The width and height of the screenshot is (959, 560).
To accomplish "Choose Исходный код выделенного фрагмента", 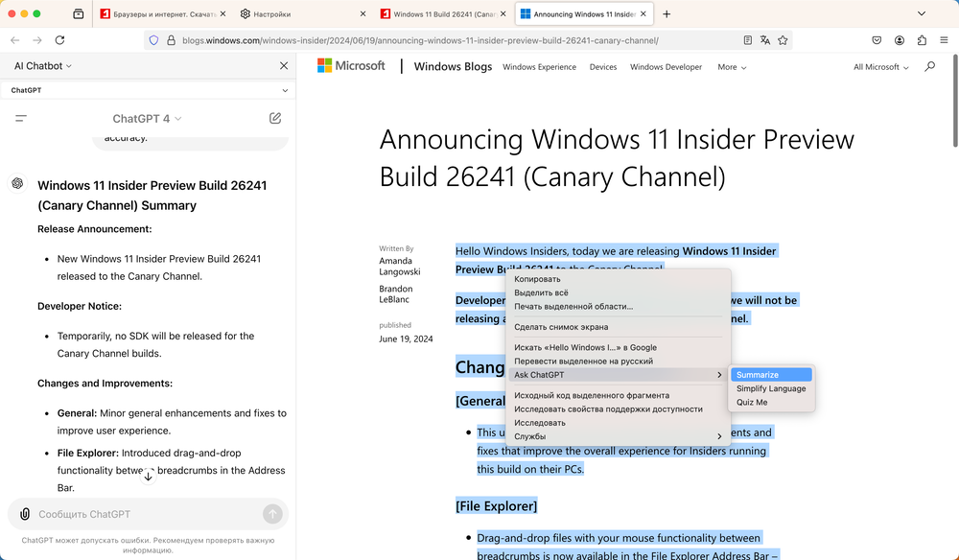I will 619,395.
